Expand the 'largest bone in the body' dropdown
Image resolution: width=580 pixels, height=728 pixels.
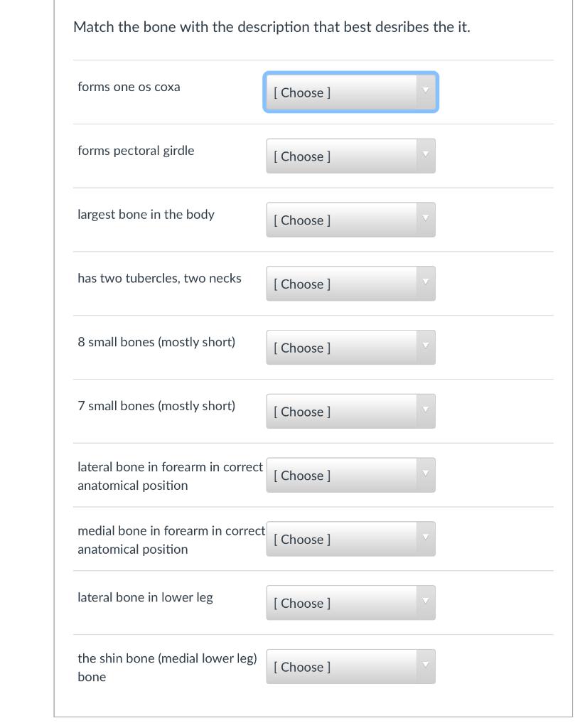point(350,220)
